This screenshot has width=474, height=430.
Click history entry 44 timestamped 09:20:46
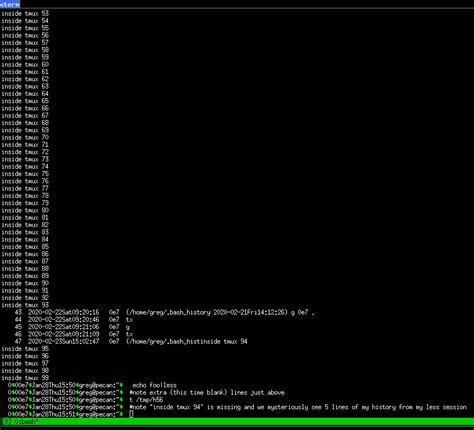click(x=74, y=320)
